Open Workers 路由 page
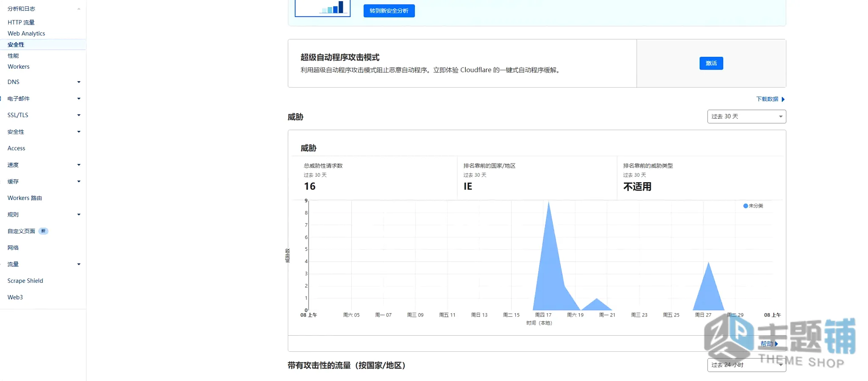The height and width of the screenshot is (381, 868). coord(25,198)
